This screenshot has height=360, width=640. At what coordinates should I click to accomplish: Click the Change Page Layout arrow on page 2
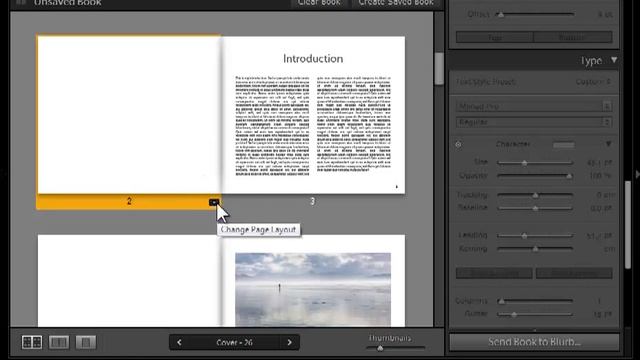point(214,202)
